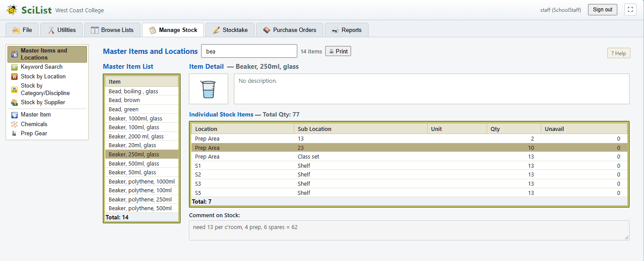Open the Help button
644x261 pixels.
(618, 53)
